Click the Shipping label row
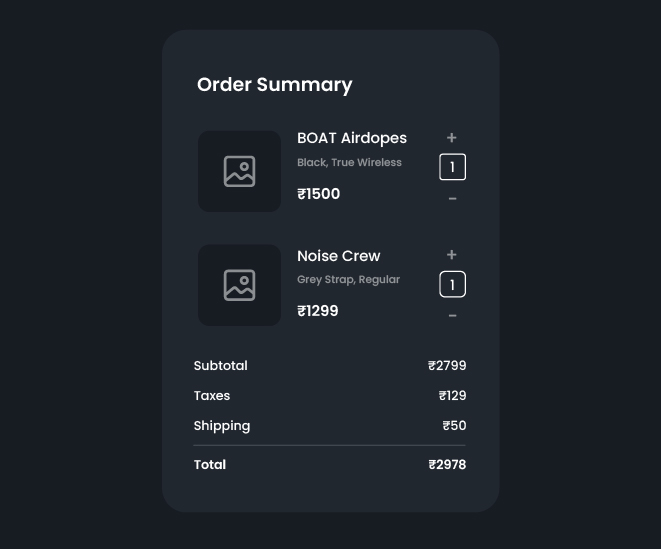The image size is (661, 549). click(222, 426)
